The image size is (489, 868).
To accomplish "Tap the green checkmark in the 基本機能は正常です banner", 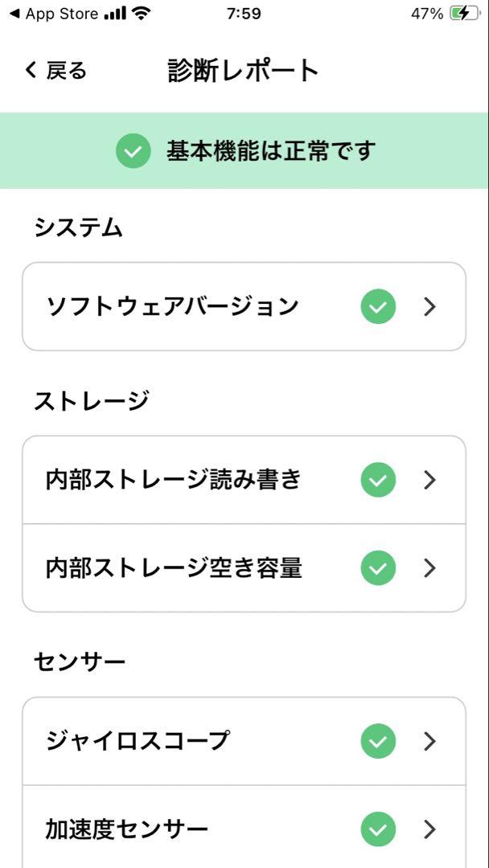I will coord(133,151).
